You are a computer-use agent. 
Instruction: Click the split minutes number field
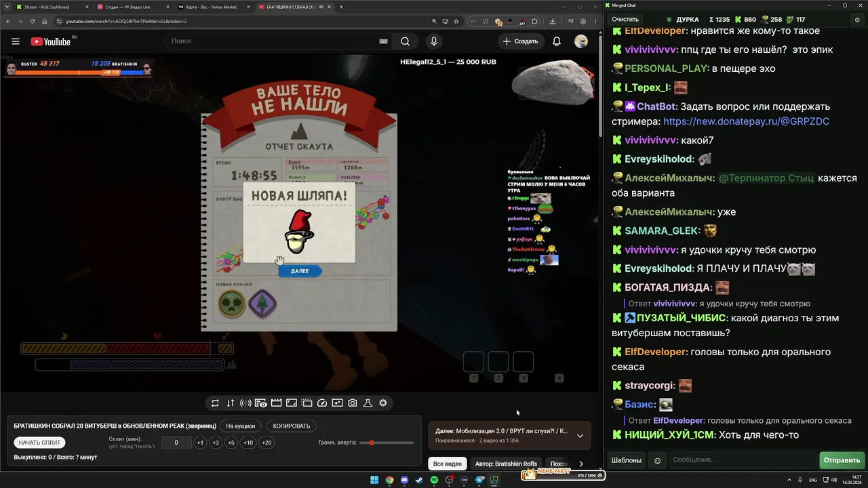tap(176, 443)
